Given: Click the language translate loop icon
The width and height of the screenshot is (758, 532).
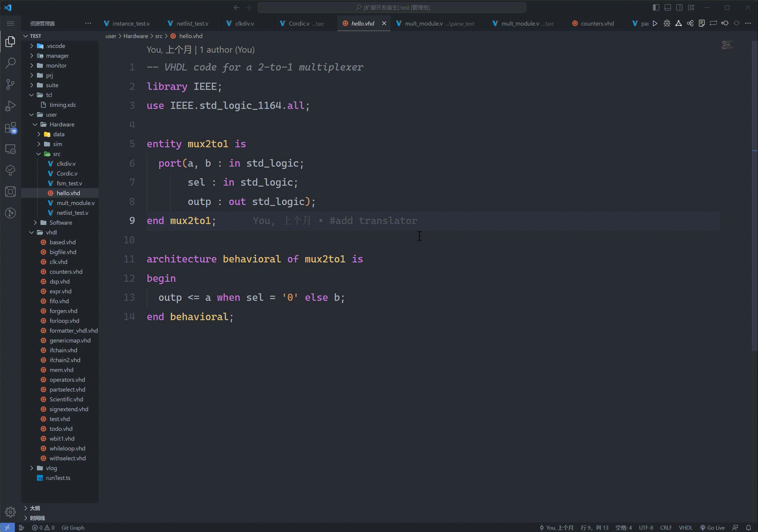Looking at the screenshot, I should [x=713, y=23].
